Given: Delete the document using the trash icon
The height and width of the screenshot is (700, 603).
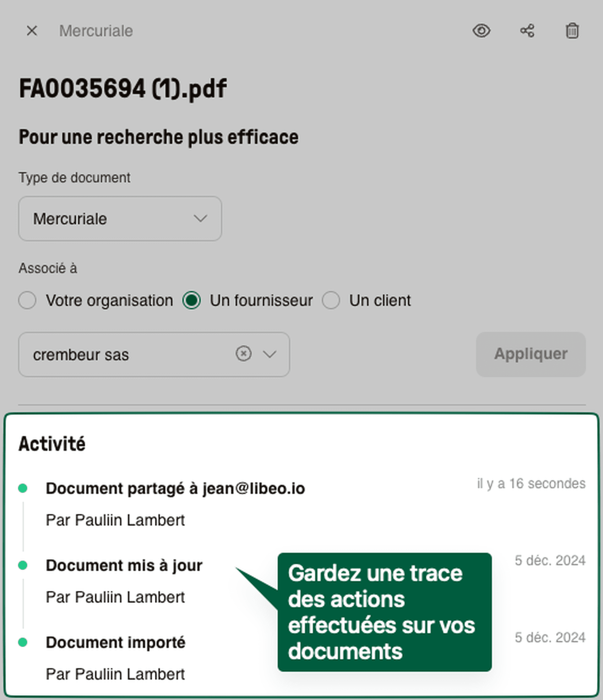Looking at the screenshot, I should coord(573,31).
